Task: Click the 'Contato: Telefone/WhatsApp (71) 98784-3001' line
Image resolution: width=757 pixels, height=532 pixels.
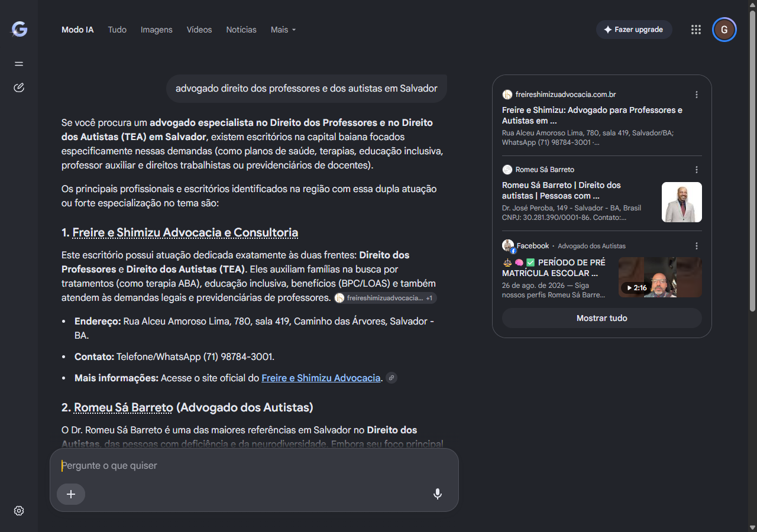Action: [x=174, y=356]
